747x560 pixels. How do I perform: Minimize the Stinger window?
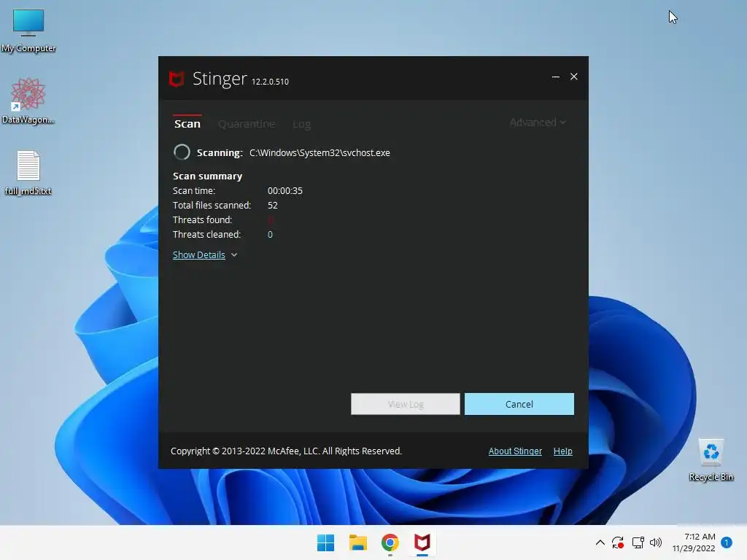click(555, 77)
